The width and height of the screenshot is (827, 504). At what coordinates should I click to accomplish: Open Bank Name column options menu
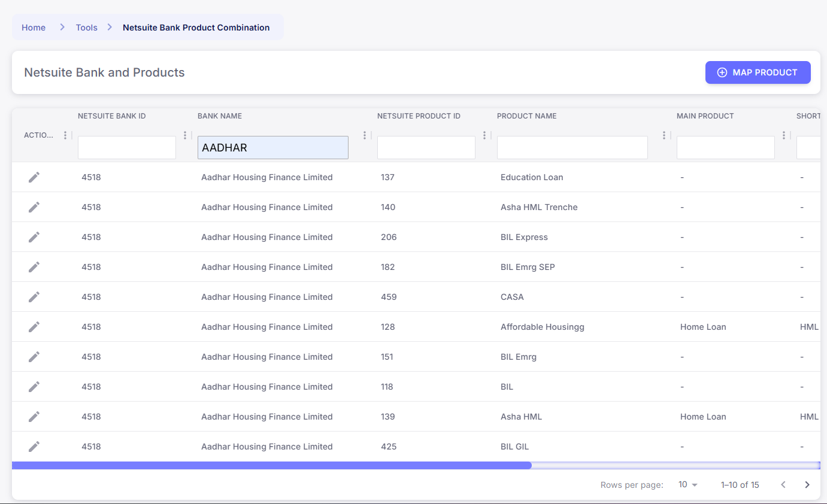[x=365, y=135]
